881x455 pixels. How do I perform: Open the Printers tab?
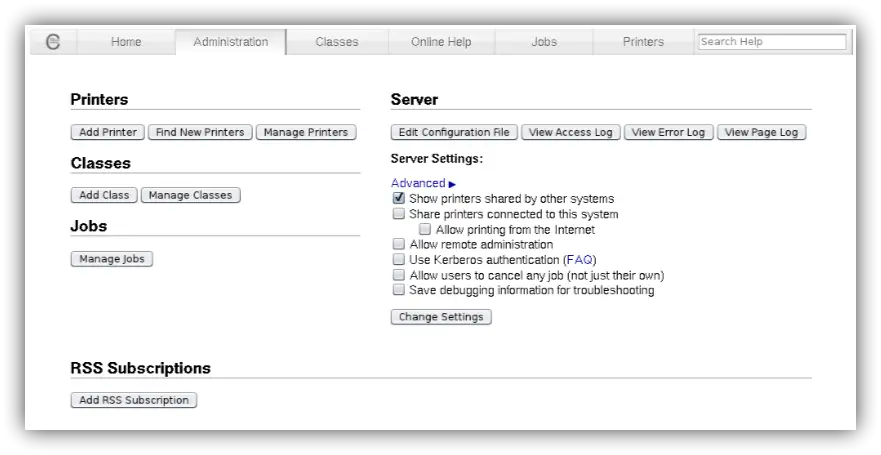[643, 42]
